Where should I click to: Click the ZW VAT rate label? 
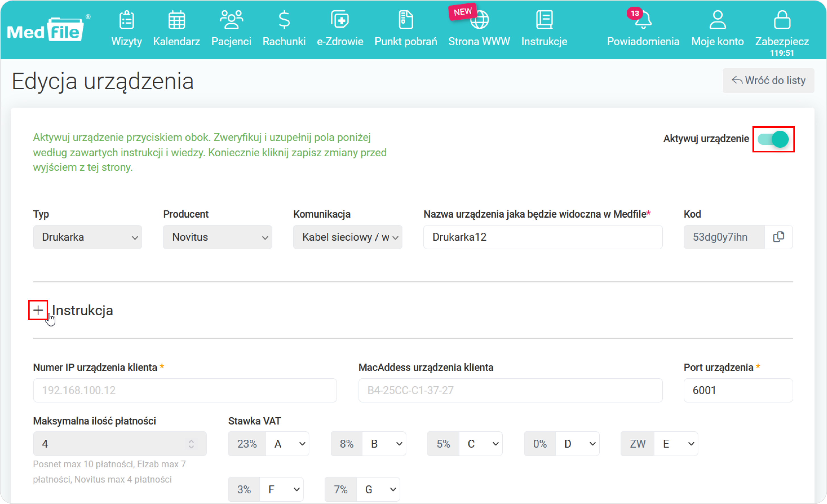pos(637,444)
